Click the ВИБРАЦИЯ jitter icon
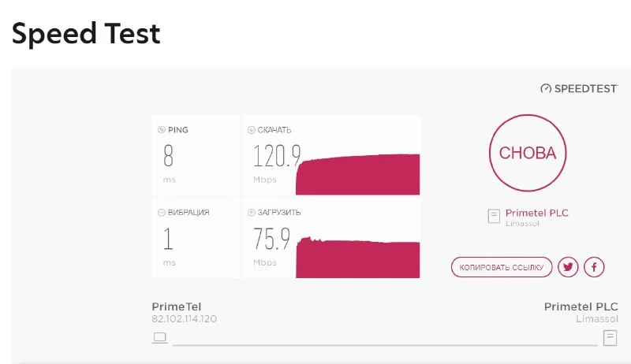Viewport: 631px width, 364px height. pos(162,212)
